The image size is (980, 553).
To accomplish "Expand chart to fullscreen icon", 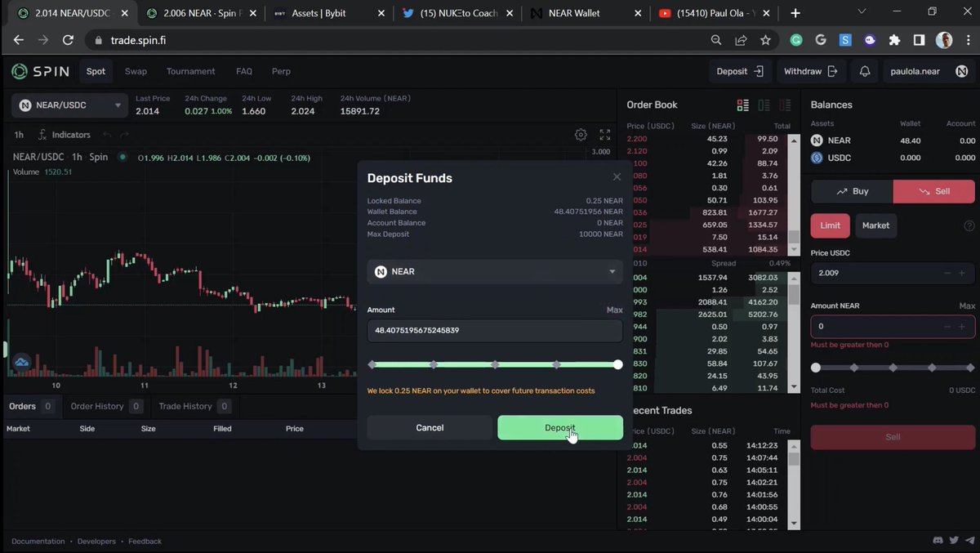I will [x=605, y=135].
